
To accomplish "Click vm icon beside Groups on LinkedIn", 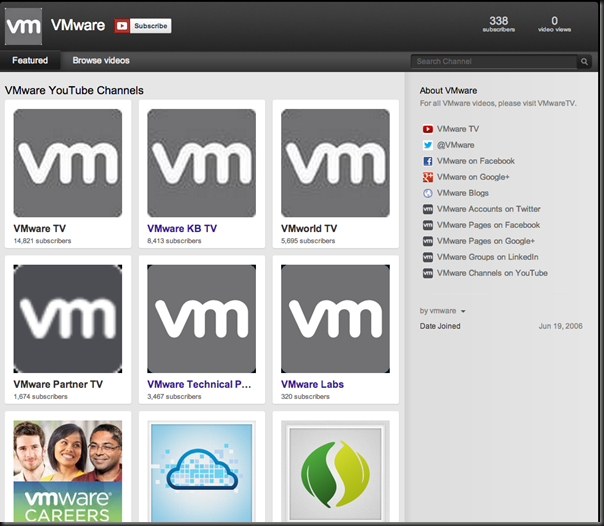I will 428,257.
